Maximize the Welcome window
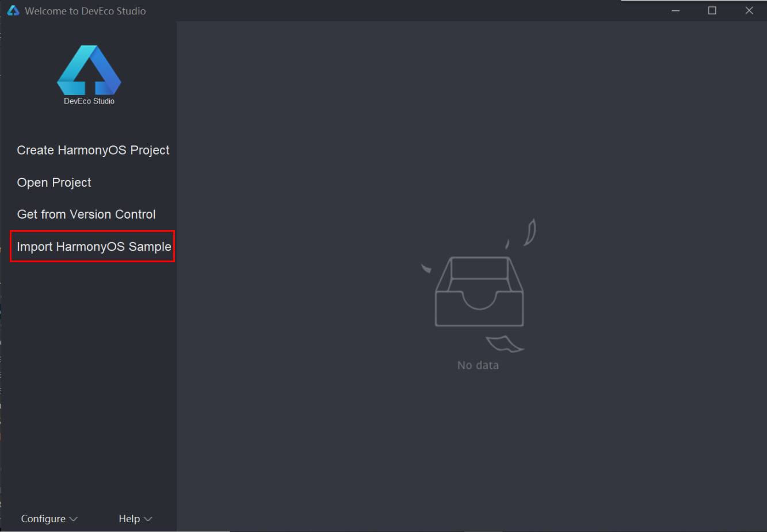The height and width of the screenshot is (532, 767). 712,10
